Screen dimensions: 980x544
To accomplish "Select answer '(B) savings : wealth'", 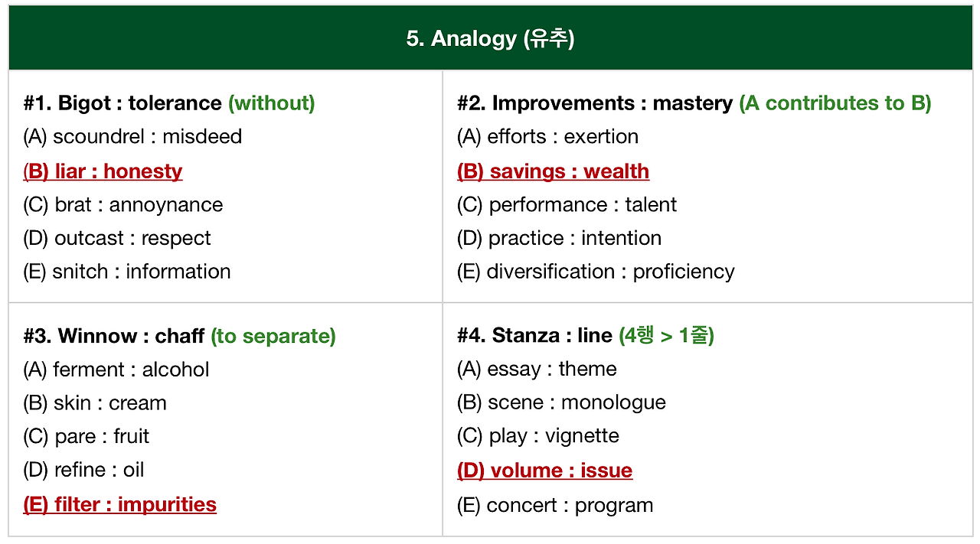I will tap(553, 171).
